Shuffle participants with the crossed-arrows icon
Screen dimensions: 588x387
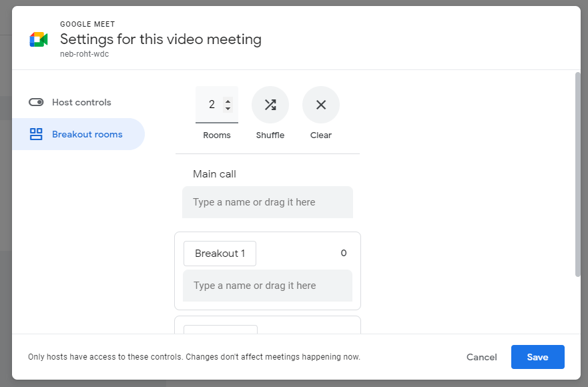tap(270, 105)
